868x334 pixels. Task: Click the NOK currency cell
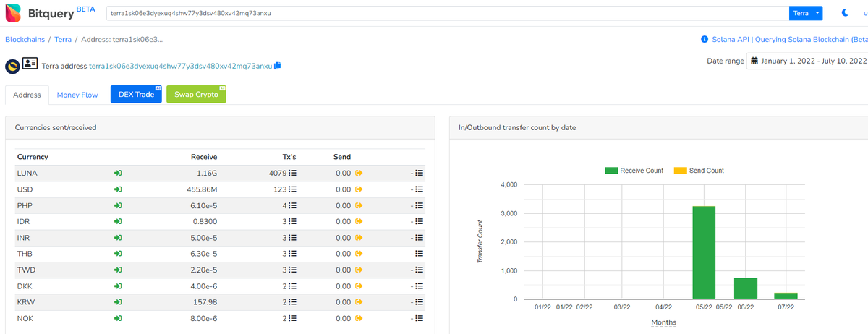point(25,318)
